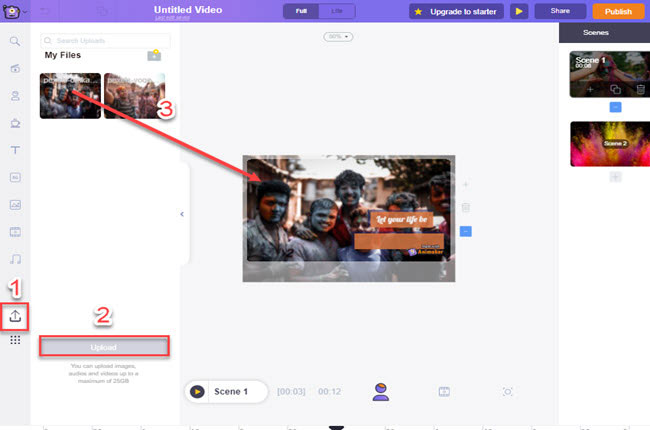
Task: Click the Upload button
Action: point(104,347)
